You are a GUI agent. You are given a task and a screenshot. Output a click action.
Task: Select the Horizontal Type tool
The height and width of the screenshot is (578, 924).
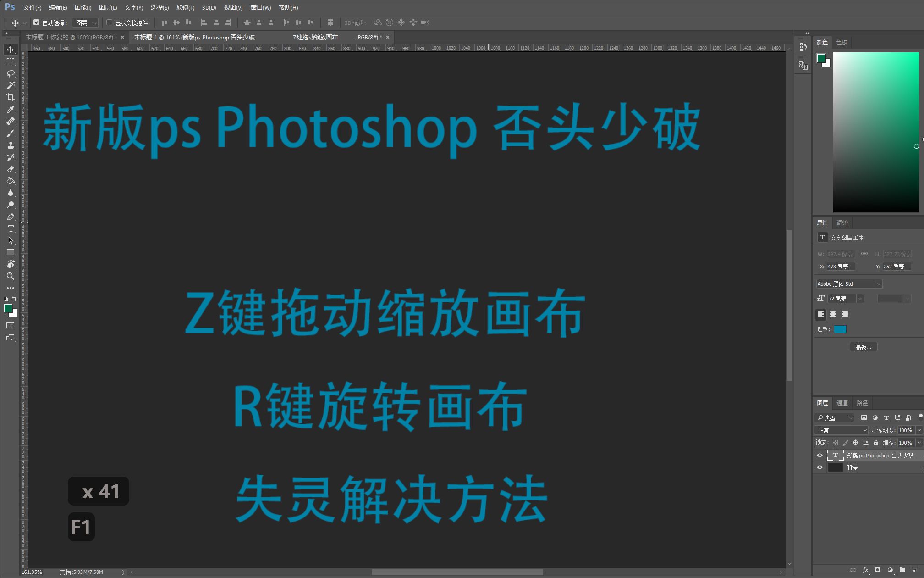(x=11, y=228)
